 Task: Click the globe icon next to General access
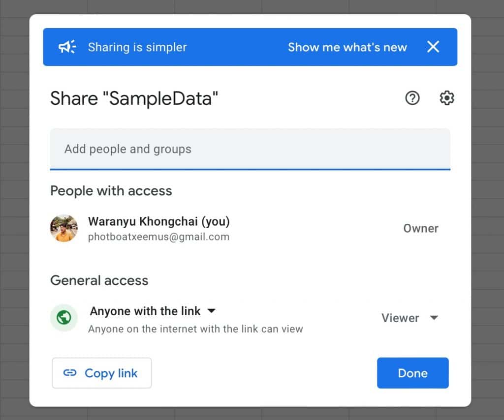pyautogui.click(x=64, y=318)
